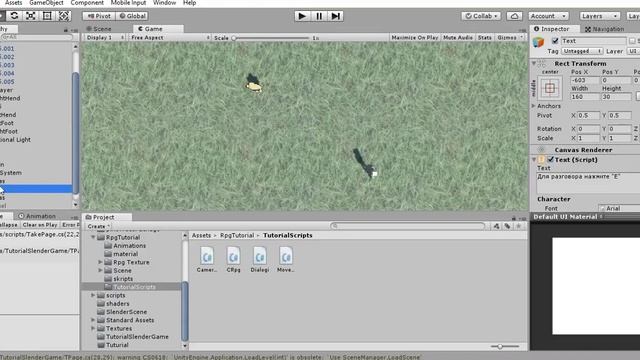The image size is (640, 360).
Task: Click search by type icon in Project
Action: click(x=496, y=226)
